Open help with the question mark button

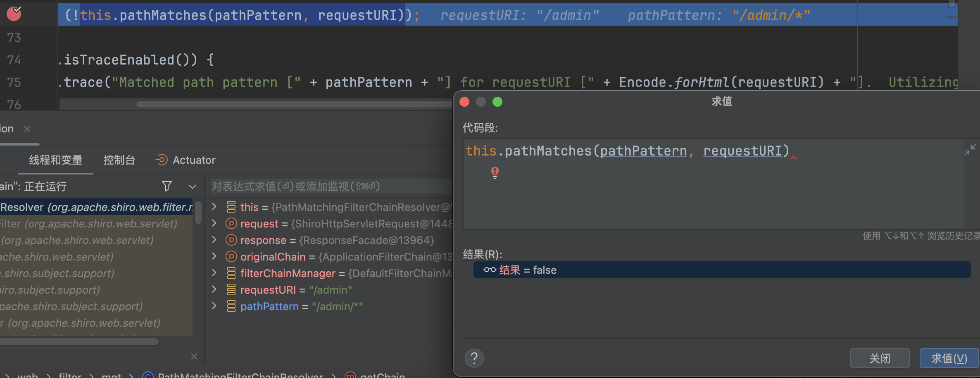coord(474,358)
